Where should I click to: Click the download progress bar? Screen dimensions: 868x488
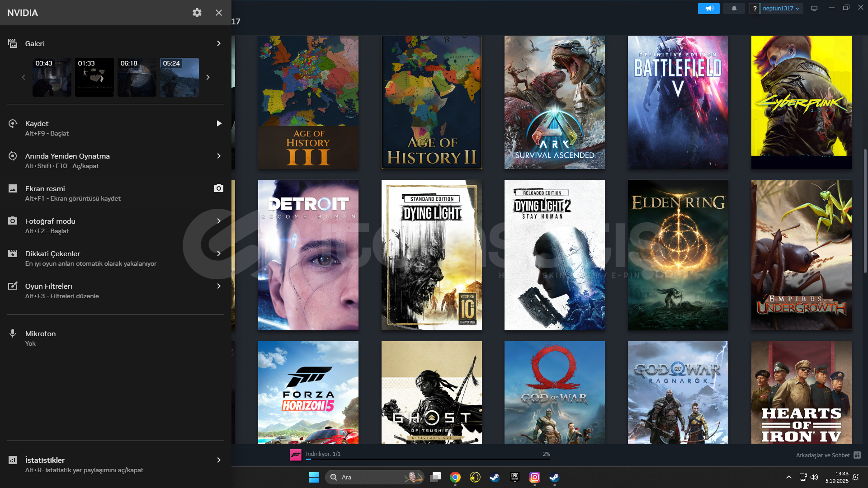coord(427,459)
